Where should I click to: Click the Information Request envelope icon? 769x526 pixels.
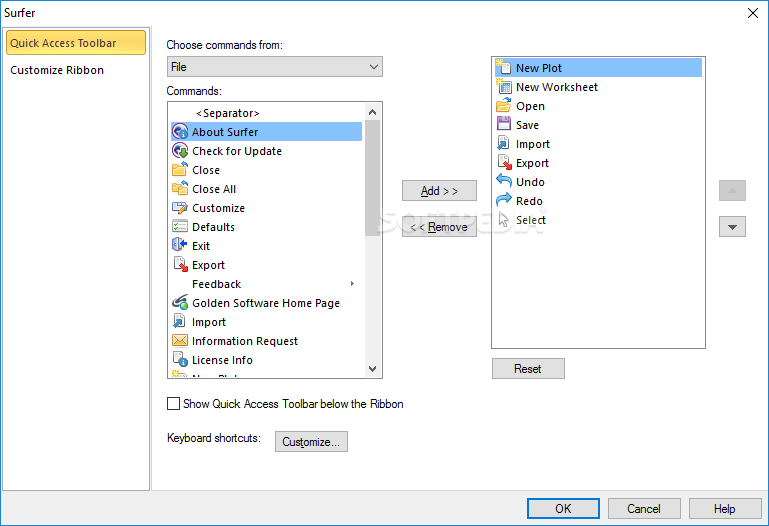180,340
